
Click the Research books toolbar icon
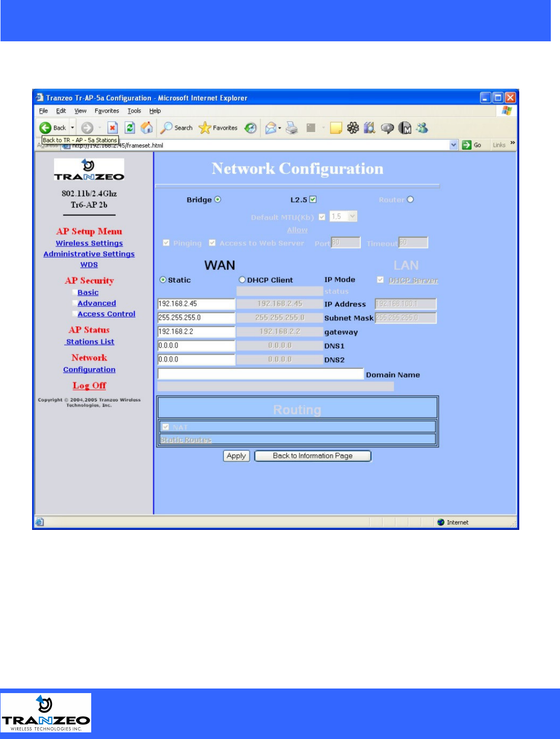369,128
